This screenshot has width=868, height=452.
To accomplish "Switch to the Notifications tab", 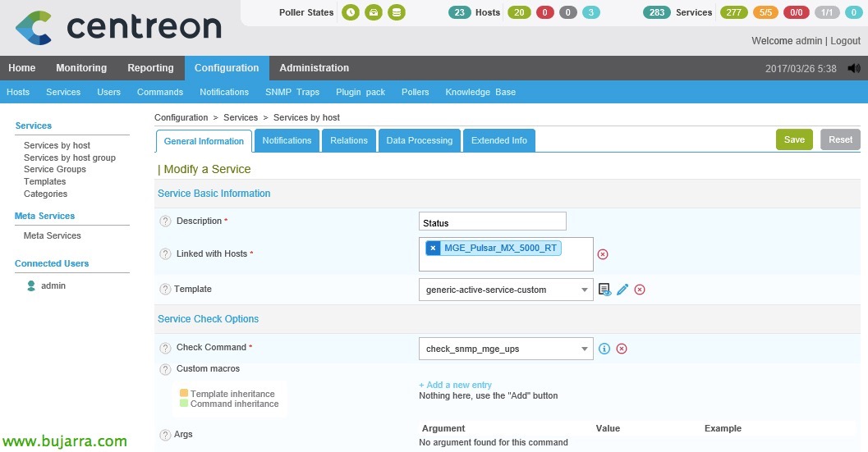I will 287,140.
